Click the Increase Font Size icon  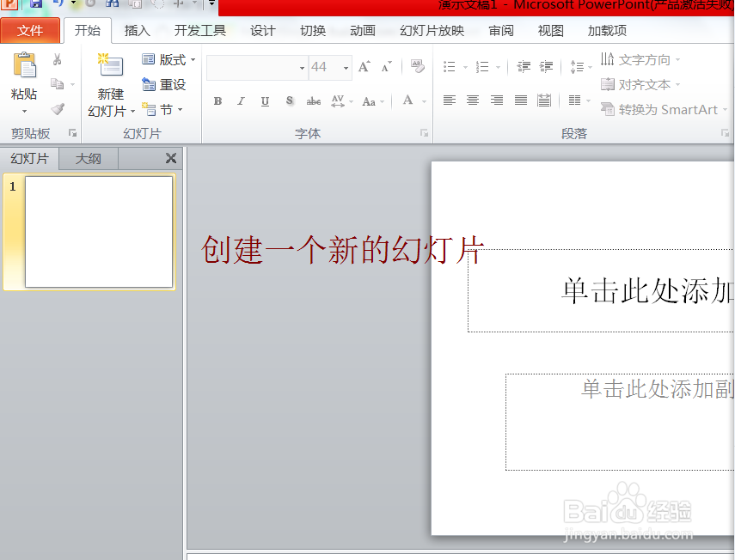pyautogui.click(x=364, y=67)
